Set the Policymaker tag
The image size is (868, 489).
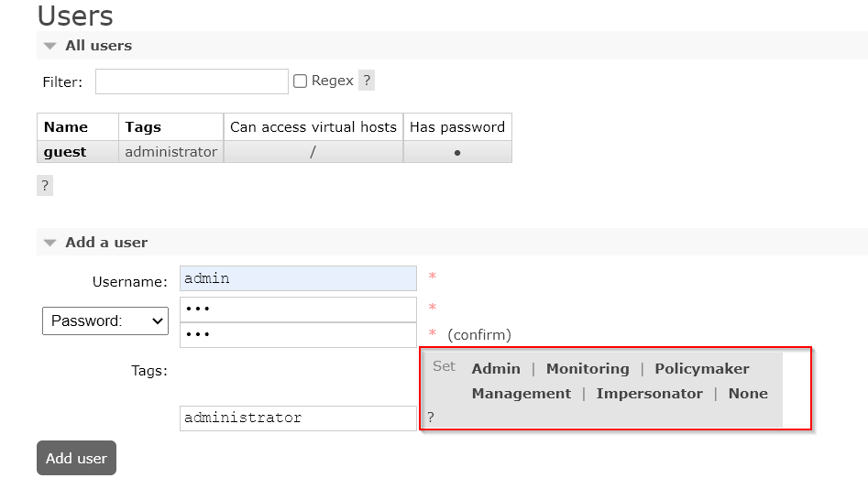coord(702,369)
